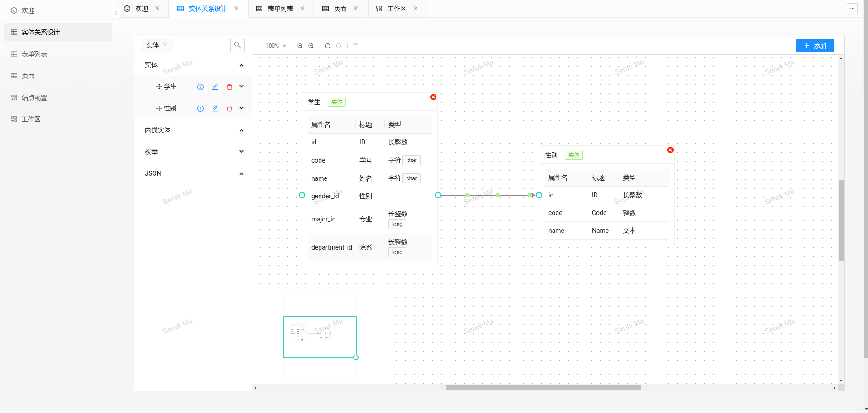Viewport: 868px width, 413px height.
Task: Zoom in on the diagram canvas
Action: click(300, 46)
